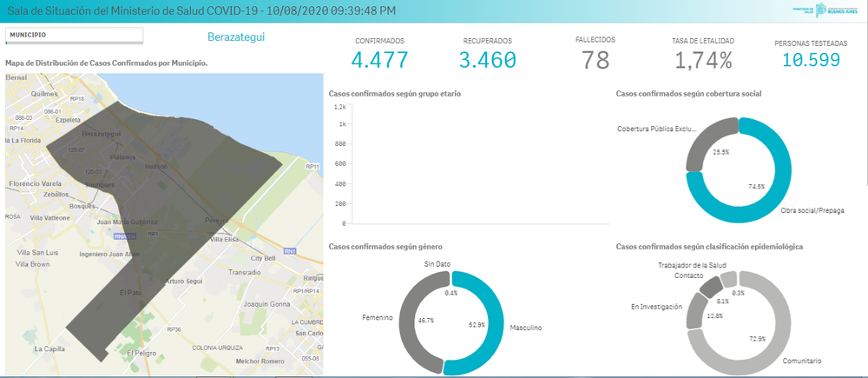Click the RECUPERADOS value 3.460
Viewport: 868px width, 378px height.
[x=487, y=60]
